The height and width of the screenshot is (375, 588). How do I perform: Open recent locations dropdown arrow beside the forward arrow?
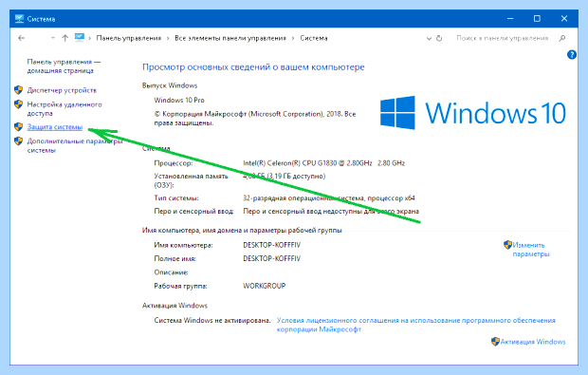pyautogui.click(x=53, y=38)
